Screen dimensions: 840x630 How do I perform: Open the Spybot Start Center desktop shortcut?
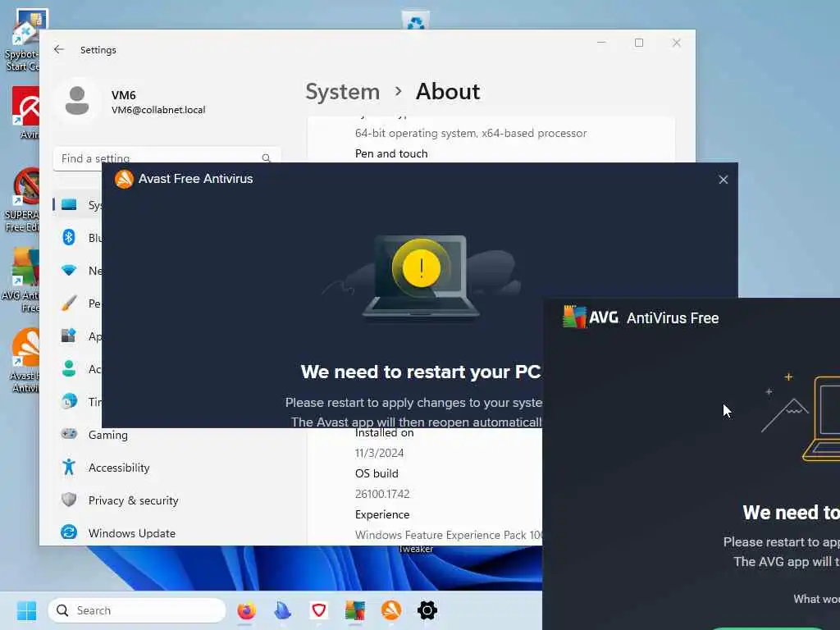click(x=22, y=39)
